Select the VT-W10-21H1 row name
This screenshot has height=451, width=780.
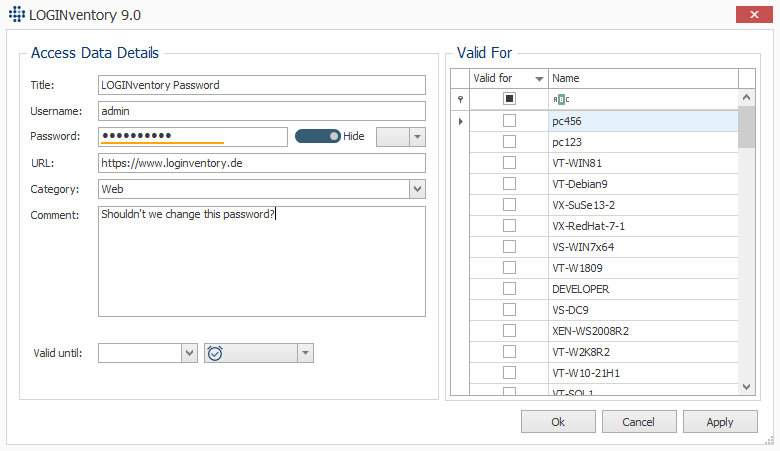point(585,373)
